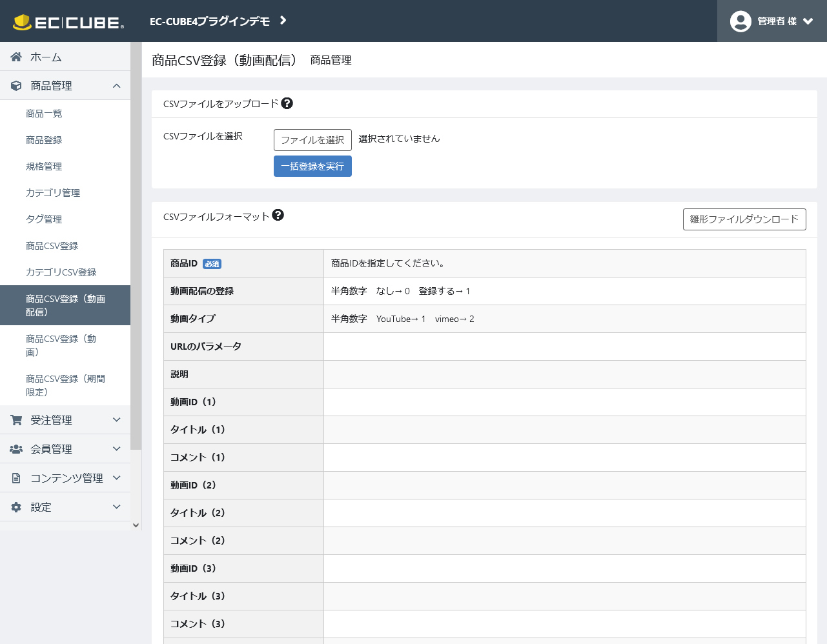Open help icon next to CSVファイルをアップロード
The height and width of the screenshot is (644, 827).
coord(287,103)
